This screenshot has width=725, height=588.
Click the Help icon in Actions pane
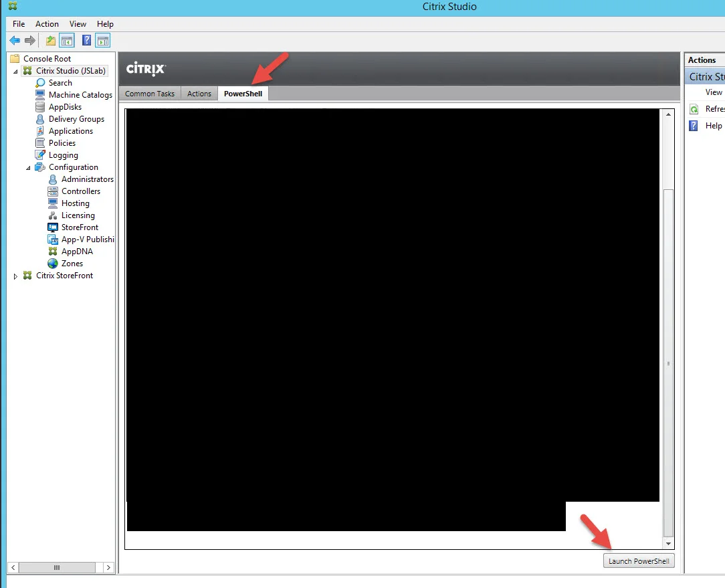click(694, 126)
